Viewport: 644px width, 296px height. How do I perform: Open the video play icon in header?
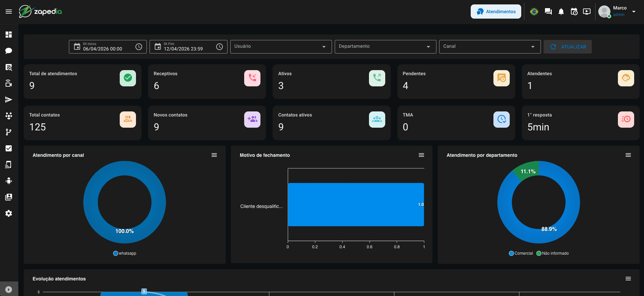click(x=587, y=12)
